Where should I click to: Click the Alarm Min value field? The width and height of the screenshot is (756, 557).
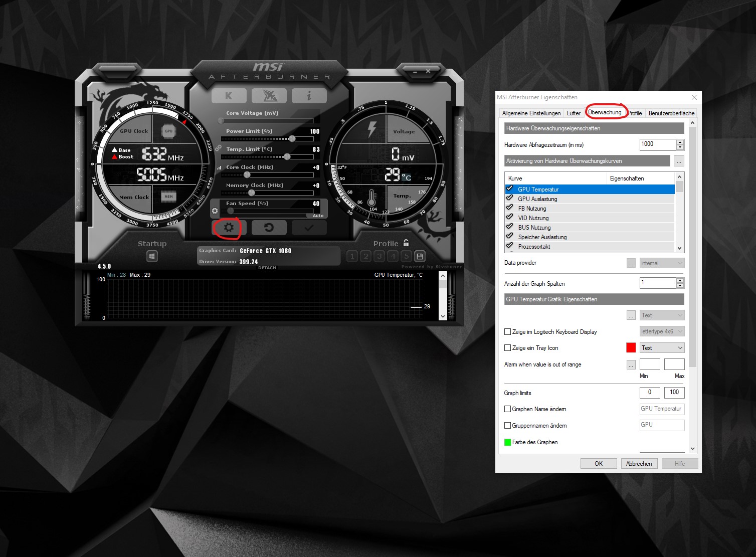650,364
